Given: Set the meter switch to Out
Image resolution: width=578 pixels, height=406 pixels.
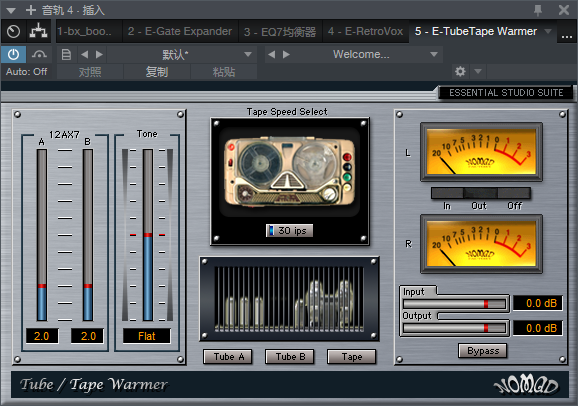Looking at the screenshot, I should pos(479,193).
